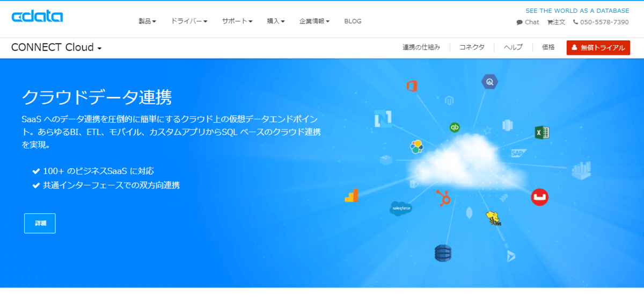Click the Google BigQuery hexagon icon
644x308 pixels.
[x=489, y=82]
